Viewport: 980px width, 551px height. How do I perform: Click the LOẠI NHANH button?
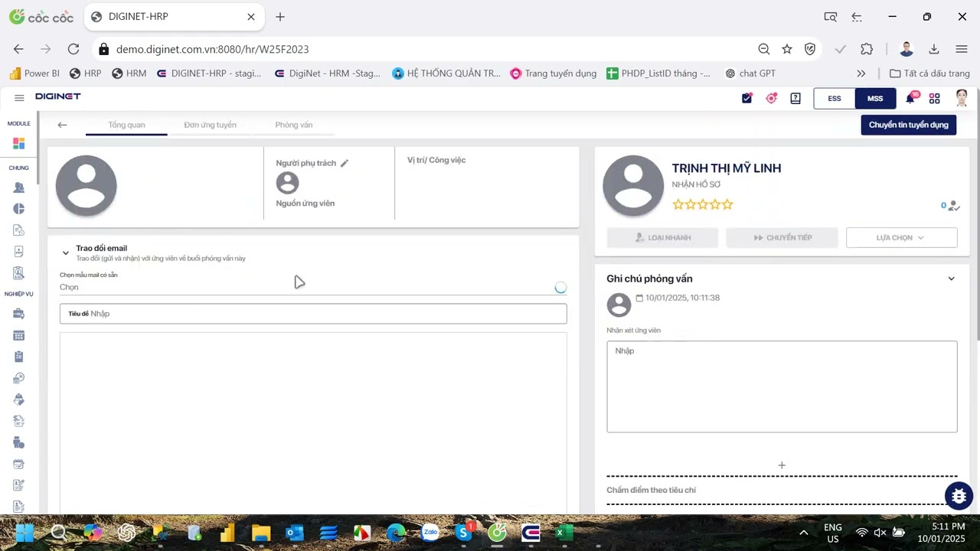tap(662, 238)
